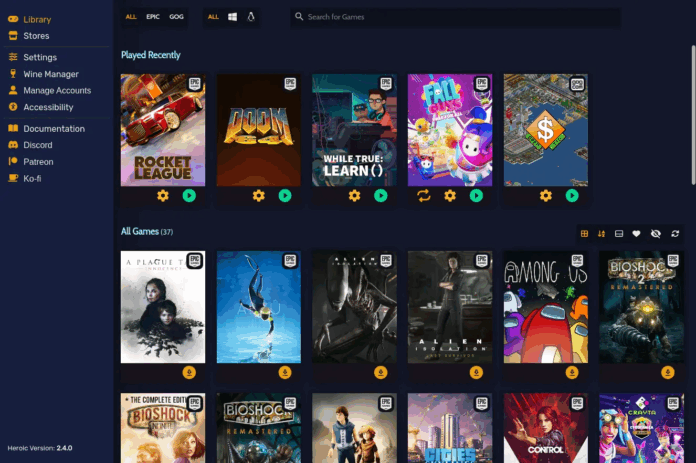This screenshot has height=463, width=696.
Task: Toggle hidden games visibility
Action: (x=656, y=233)
